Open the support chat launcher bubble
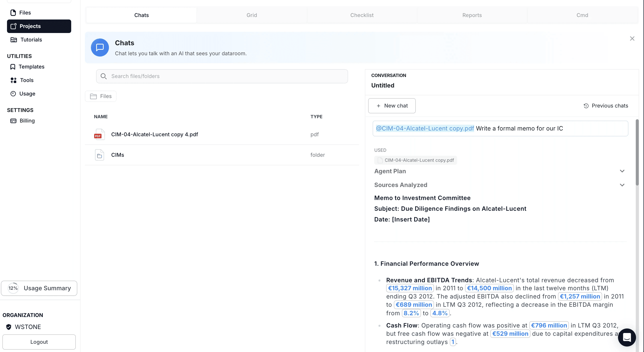The height and width of the screenshot is (352, 644). (x=627, y=337)
